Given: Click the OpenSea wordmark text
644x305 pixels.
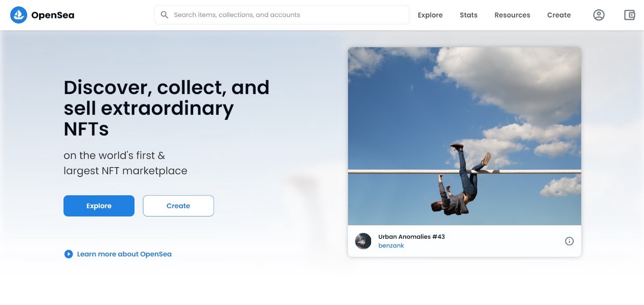Looking at the screenshot, I should 52,15.
